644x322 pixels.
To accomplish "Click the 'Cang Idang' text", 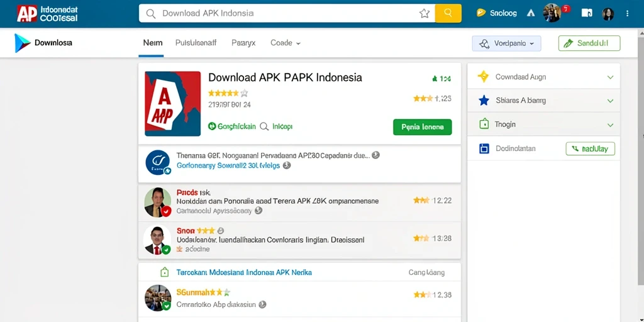I will (426, 272).
